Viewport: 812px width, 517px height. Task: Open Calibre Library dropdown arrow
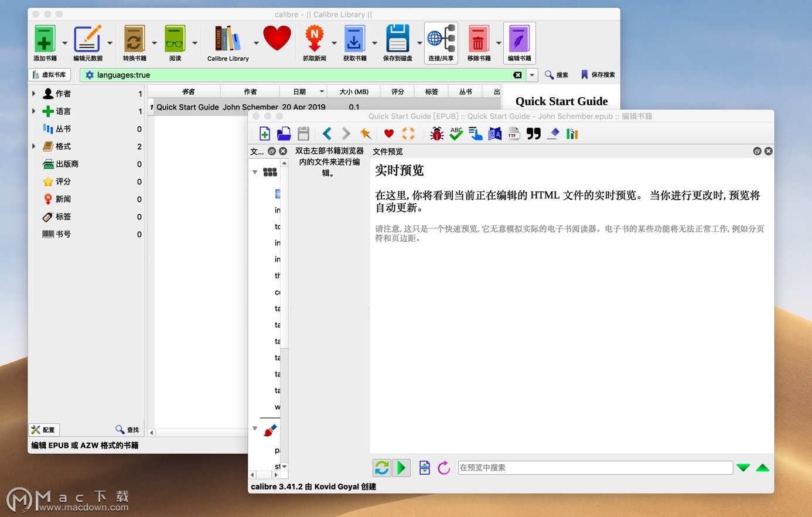point(256,43)
